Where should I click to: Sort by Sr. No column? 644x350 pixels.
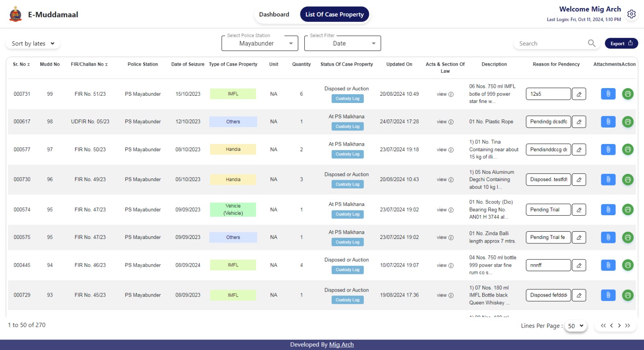(21, 64)
